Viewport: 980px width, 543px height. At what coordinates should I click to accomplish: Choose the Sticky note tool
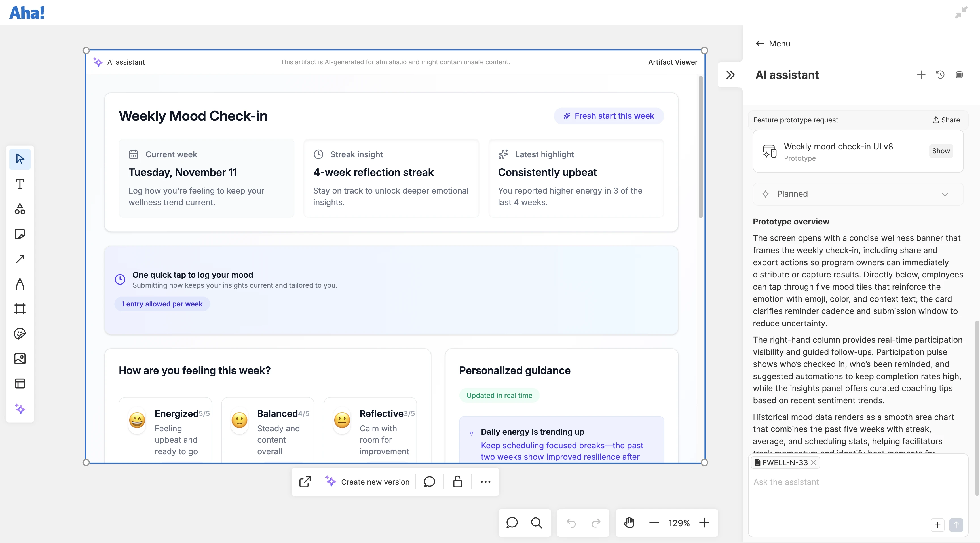[20, 234]
